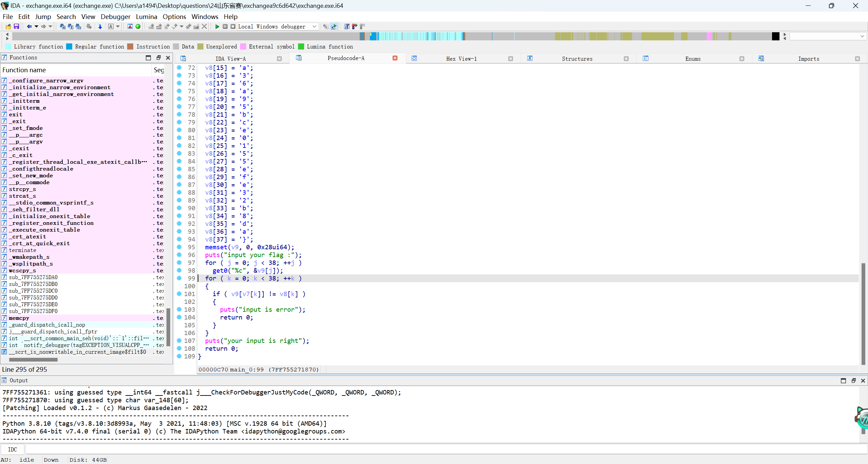Click the Enums tab icon
This screenshot has height=464, width=868.
(x=646, y=58)
